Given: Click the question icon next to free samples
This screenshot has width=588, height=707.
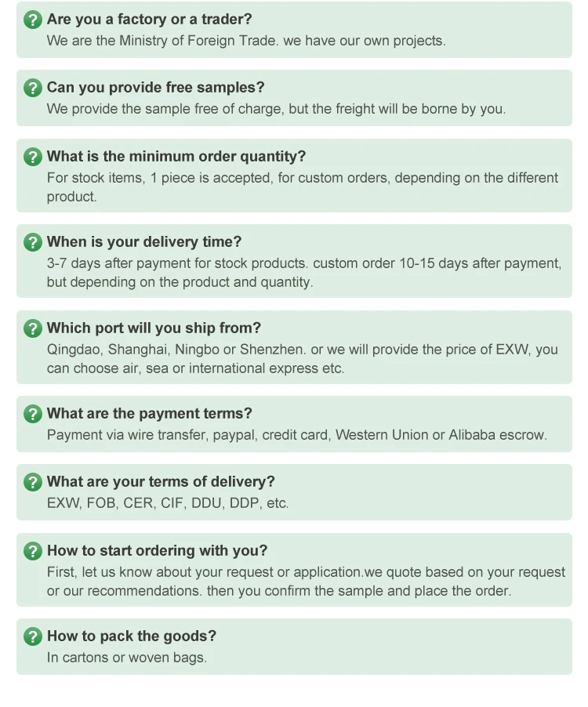Looking at the screenshot, I should tap(33, 88).
